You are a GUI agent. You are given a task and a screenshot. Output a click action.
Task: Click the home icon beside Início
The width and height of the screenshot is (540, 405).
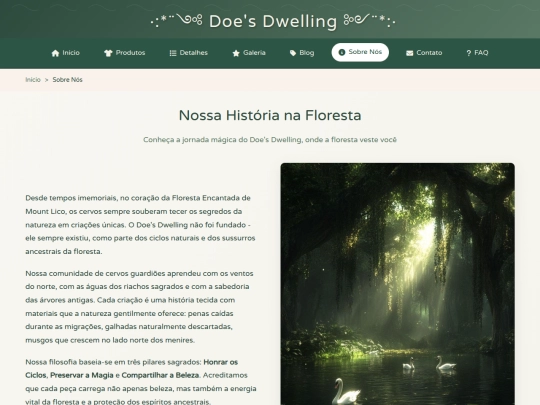pos(55,53)
